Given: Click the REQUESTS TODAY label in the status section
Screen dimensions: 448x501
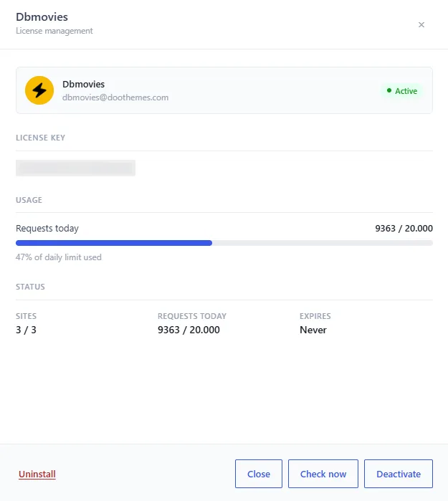Looking at the screenshot, I should pos(192,316).
